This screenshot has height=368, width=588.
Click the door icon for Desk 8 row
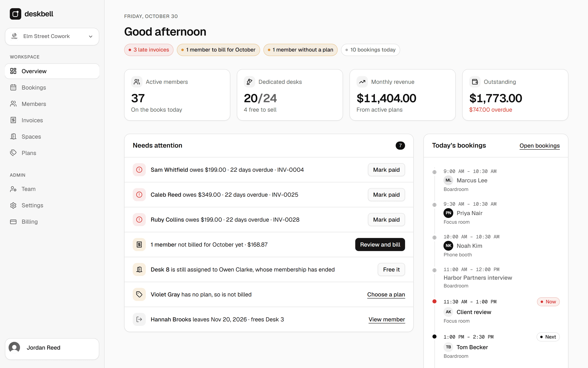tap(139, 269)
